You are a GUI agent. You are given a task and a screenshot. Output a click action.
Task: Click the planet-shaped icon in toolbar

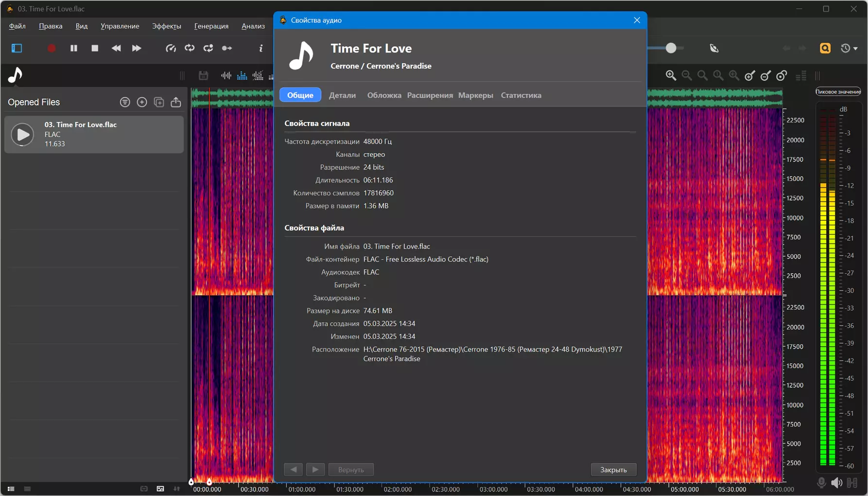point(714,48)
